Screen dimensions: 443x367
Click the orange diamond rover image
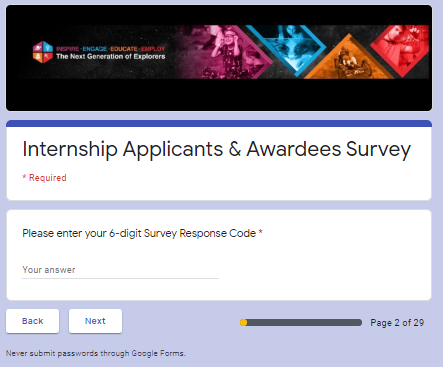pyautogui.click(x=349, y=60)
